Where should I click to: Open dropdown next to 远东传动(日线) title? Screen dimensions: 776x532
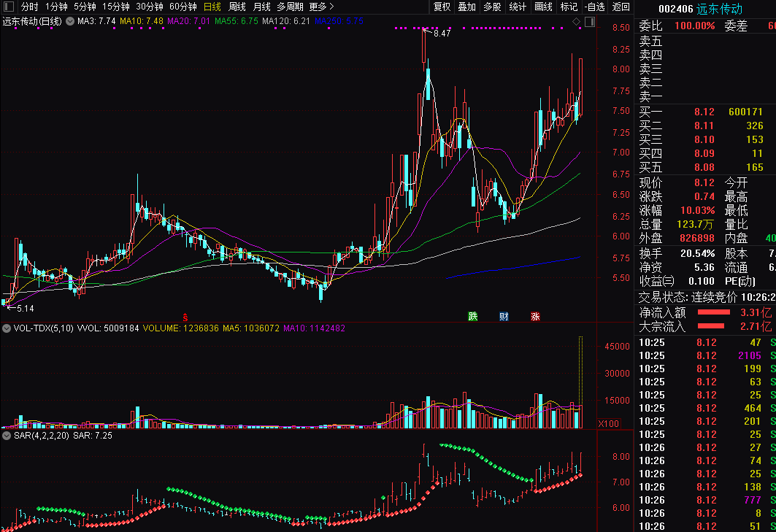[69, 22]
